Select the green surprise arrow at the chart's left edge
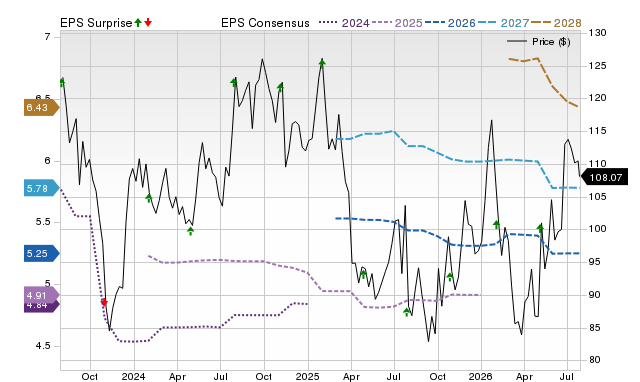 [62, 82]
